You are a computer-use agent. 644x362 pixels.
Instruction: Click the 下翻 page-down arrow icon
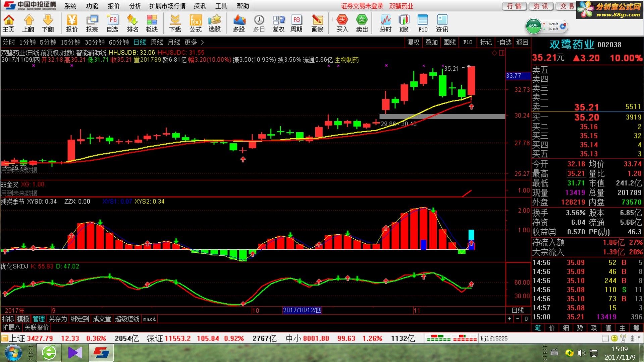[x=48, y=23]
